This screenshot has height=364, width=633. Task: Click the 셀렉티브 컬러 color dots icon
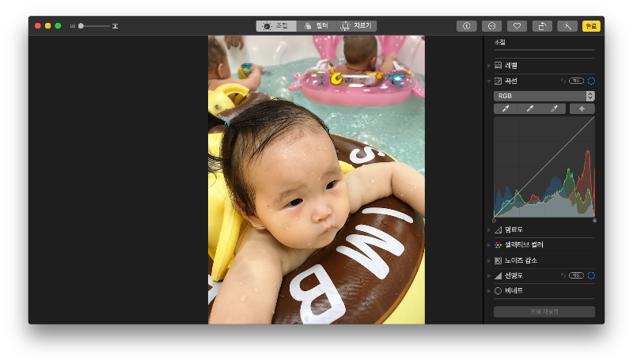(x=498, y=245)
